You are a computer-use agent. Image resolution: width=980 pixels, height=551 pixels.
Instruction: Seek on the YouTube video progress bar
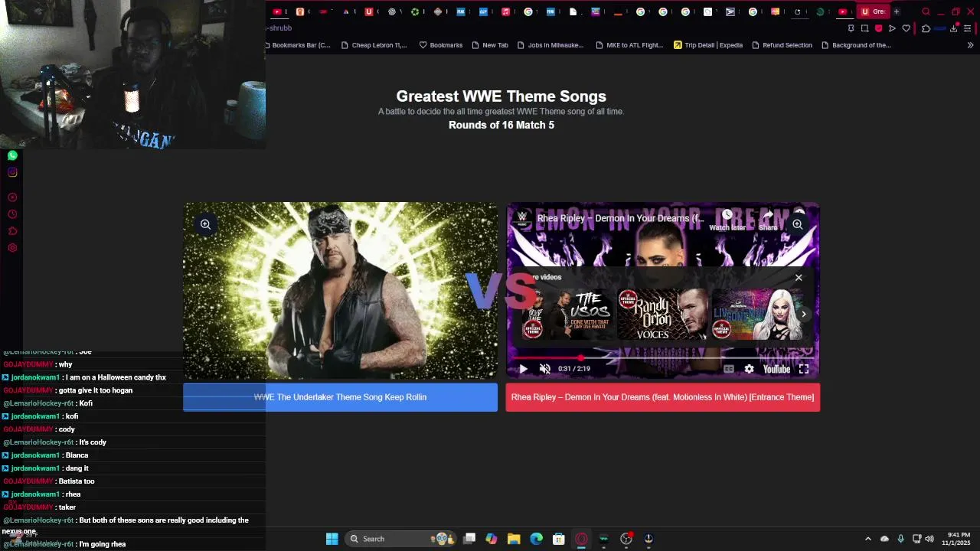662,357
